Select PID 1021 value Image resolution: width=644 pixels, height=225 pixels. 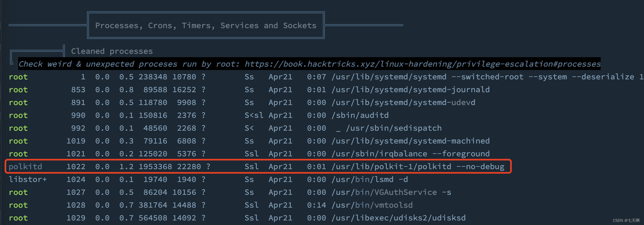pyautogui.click(x=76, y=154)
